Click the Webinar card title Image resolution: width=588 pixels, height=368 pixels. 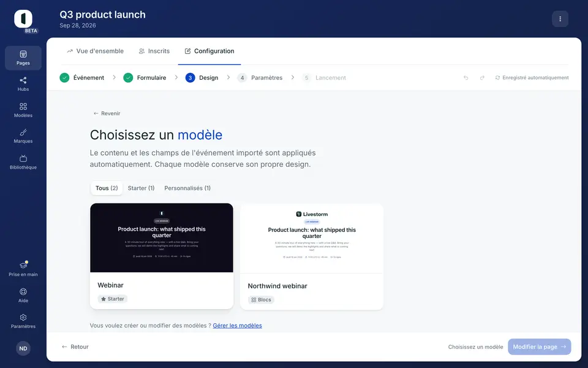(x=111, y=285)
